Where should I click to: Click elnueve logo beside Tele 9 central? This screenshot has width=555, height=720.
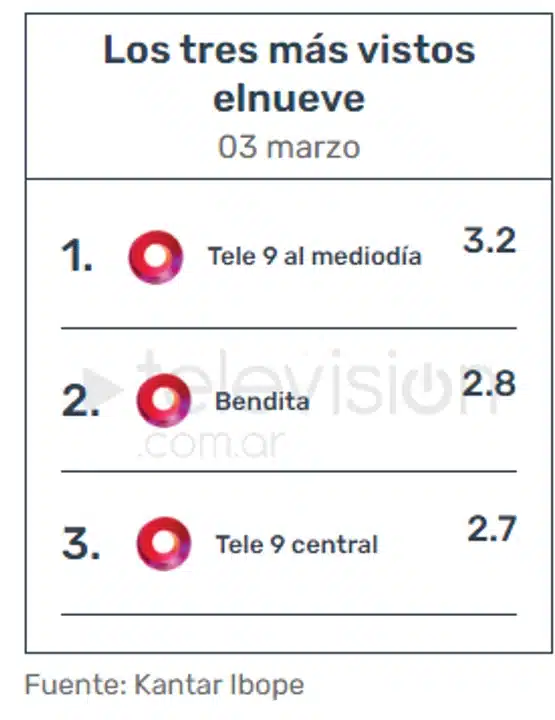(x=163, y=544)
